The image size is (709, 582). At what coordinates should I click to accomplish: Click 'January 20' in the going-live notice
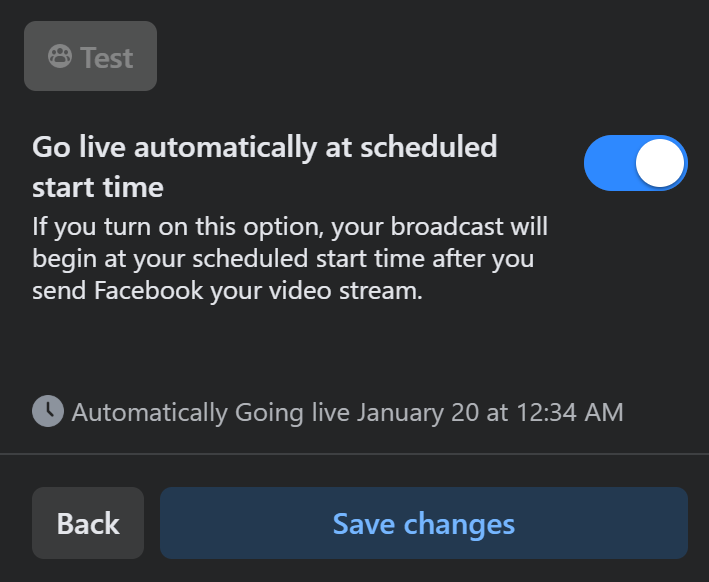point(417,412)
